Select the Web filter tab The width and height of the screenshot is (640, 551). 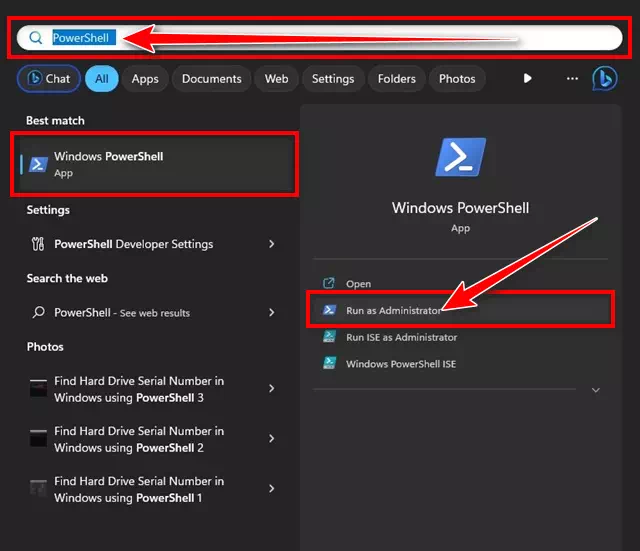276,78
